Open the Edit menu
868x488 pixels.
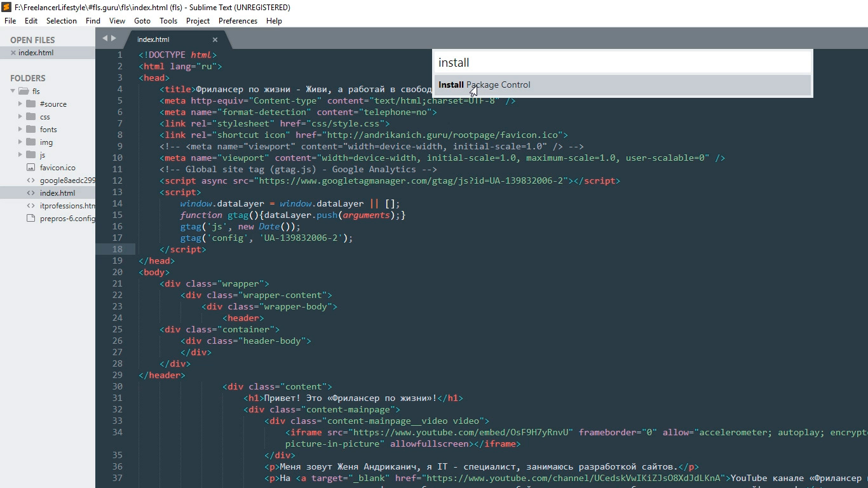(31, 21)
